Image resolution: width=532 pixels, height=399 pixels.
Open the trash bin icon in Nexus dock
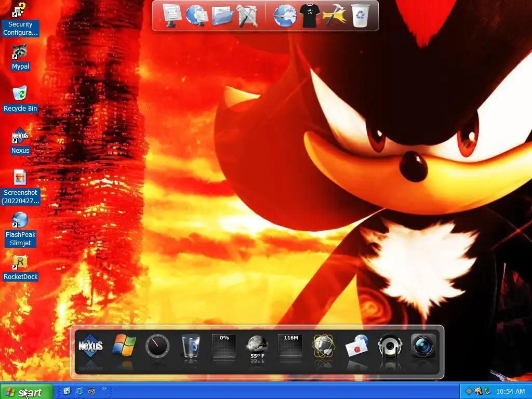[191, 345]
